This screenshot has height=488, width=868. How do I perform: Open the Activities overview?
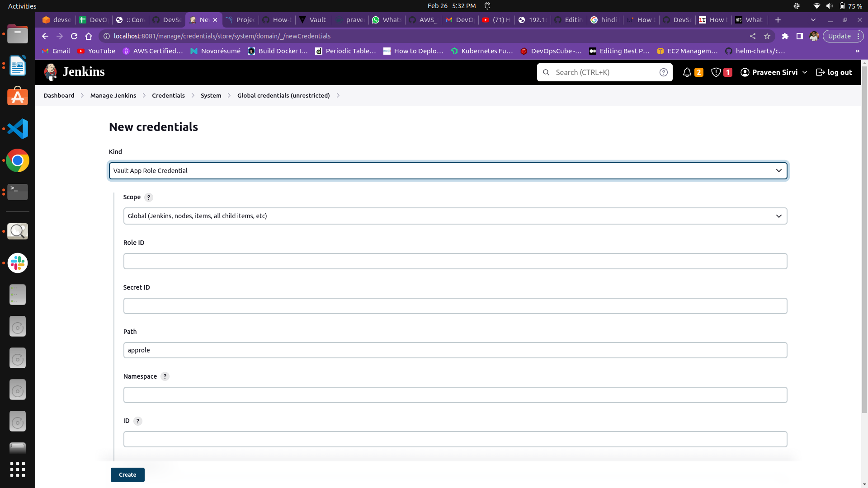point(22,6)
